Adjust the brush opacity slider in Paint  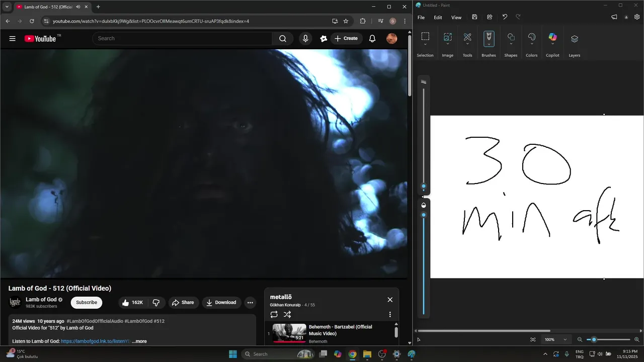(x=424, y=215)
